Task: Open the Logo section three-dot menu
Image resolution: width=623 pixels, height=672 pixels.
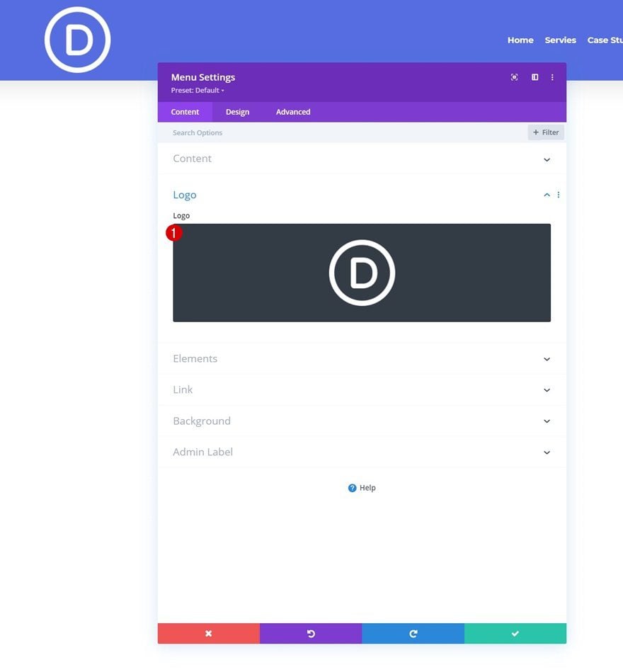Action: [559, 195]
